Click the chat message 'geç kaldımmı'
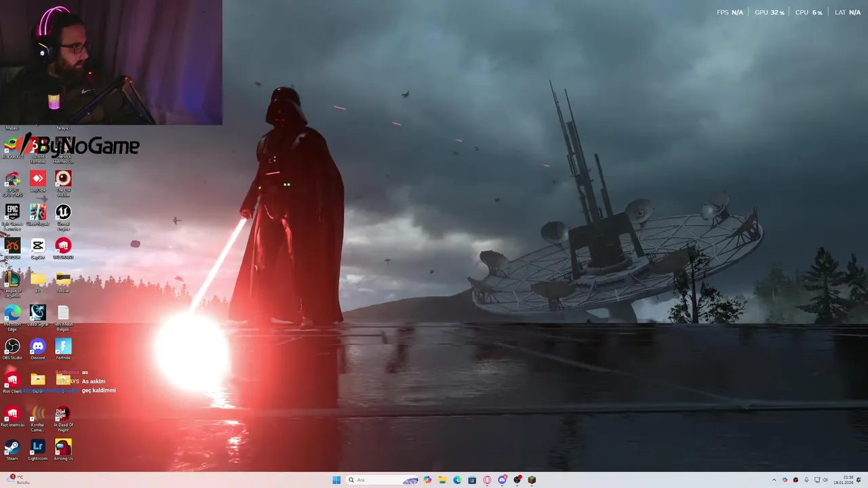The image size is (868, 488). [x=99, y=390]
